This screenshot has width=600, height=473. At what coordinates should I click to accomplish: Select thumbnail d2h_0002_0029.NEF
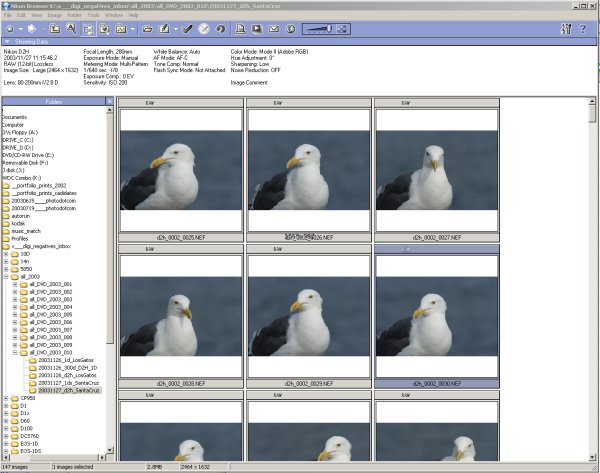click(x=309, y=316)
